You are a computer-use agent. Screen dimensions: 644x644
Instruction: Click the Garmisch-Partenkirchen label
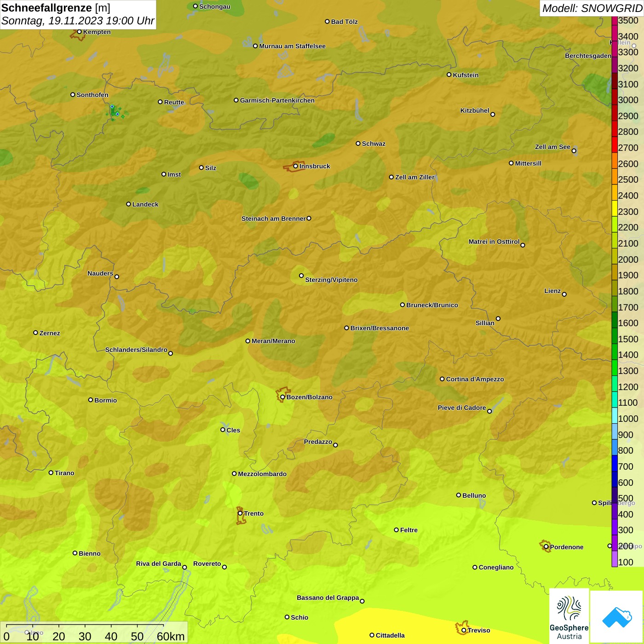pyautogui.click(x=277, y=100)
